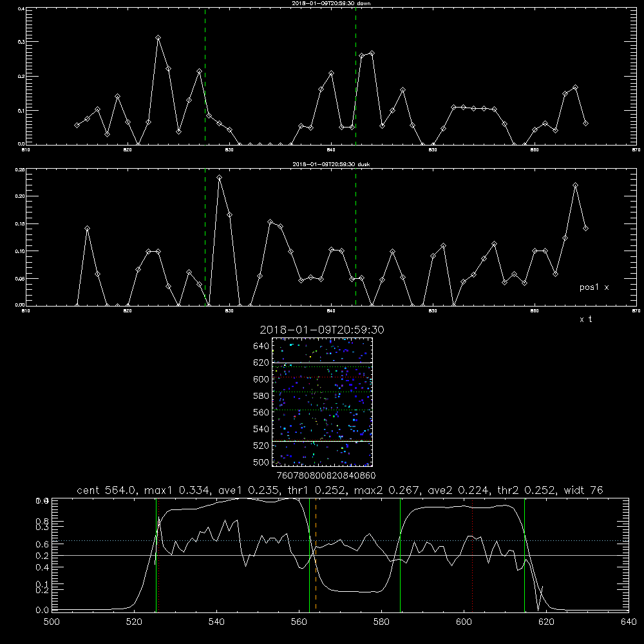Click the right green dashed line in dusk plot
The image size is (644, 644).
tap(355, 238)
